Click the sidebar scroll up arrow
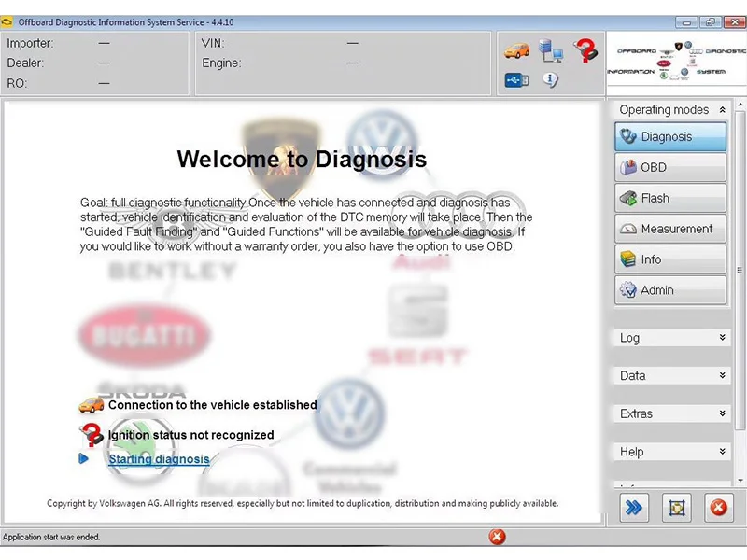The height and width of the screenshot is (560, 747). pos(740,105)
